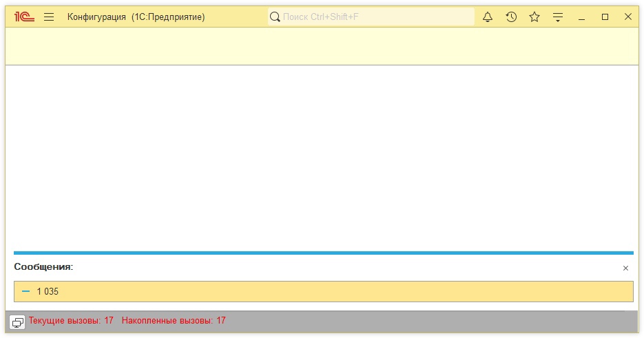Open favorites star icon
This screenshot has height=338, width=644.
click(x=534, y=17)
